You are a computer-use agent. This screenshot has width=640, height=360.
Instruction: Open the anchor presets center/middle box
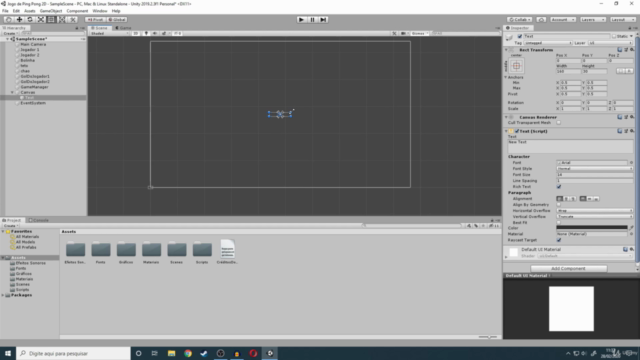pyautogui.click(x=516, y=66)
